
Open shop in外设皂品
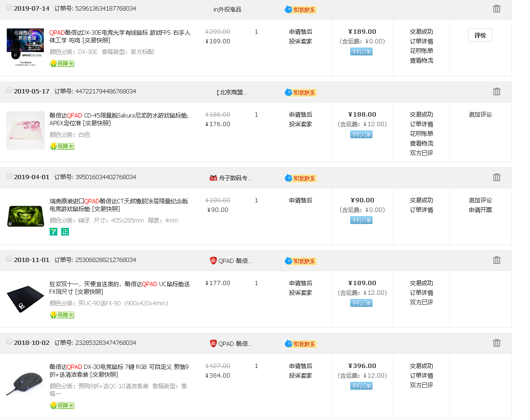(x=227, y=10)
